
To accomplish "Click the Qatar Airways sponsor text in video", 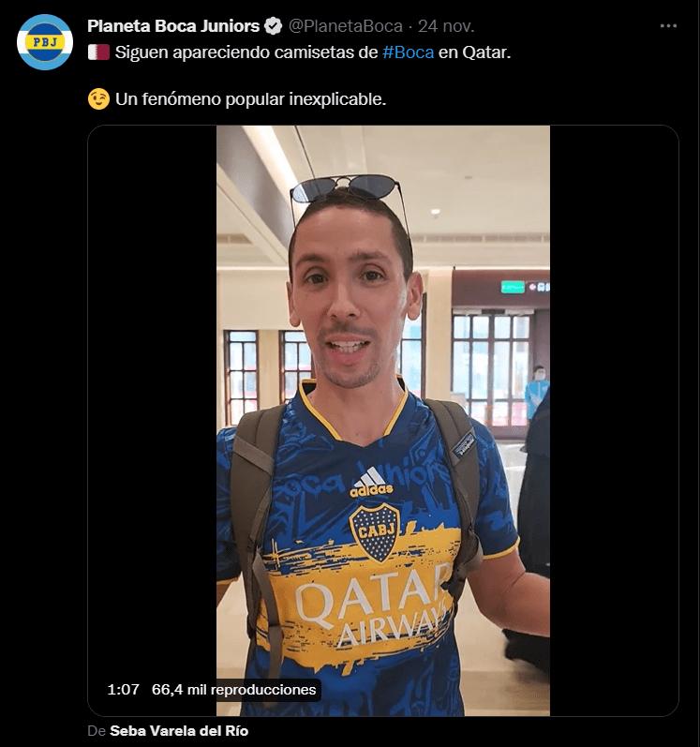I will (374, 605).
